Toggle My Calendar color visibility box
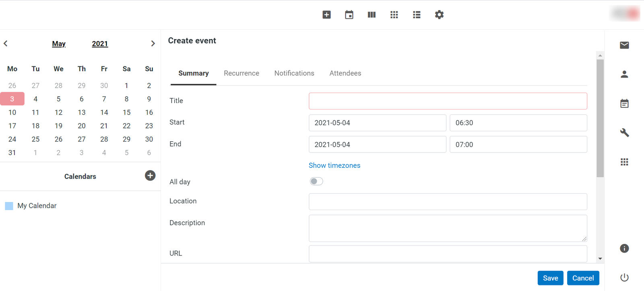 pos(9,206)
